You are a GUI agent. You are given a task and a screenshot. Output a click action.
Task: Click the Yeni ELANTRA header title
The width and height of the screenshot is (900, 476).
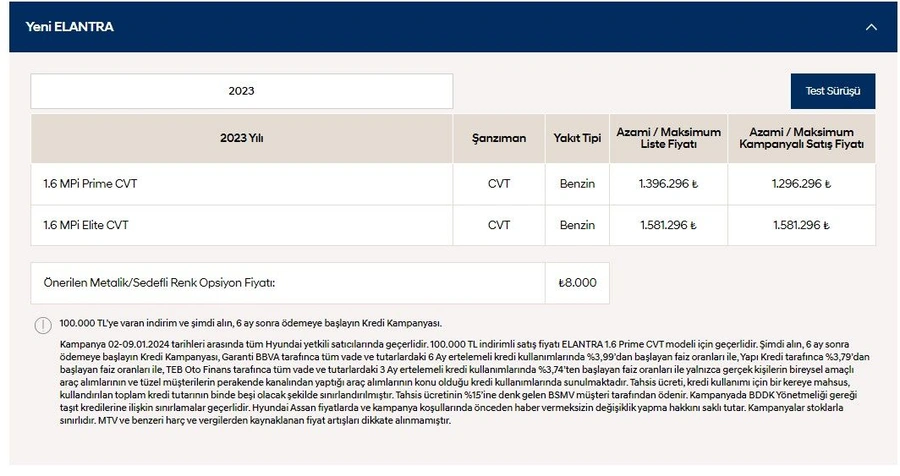click(x=69, y=26)
